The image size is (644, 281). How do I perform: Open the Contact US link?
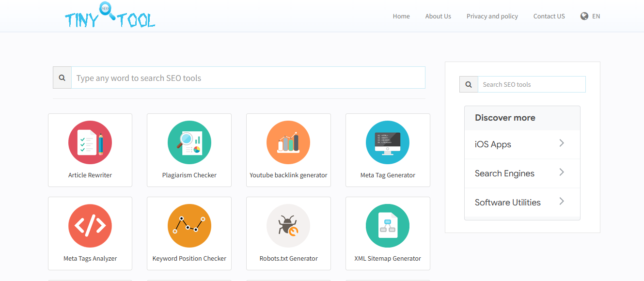549,16
